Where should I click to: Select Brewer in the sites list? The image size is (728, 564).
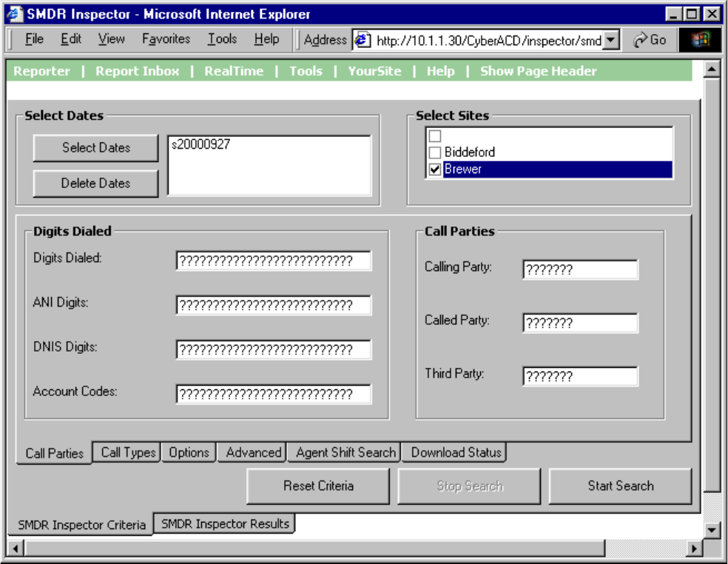557,169
